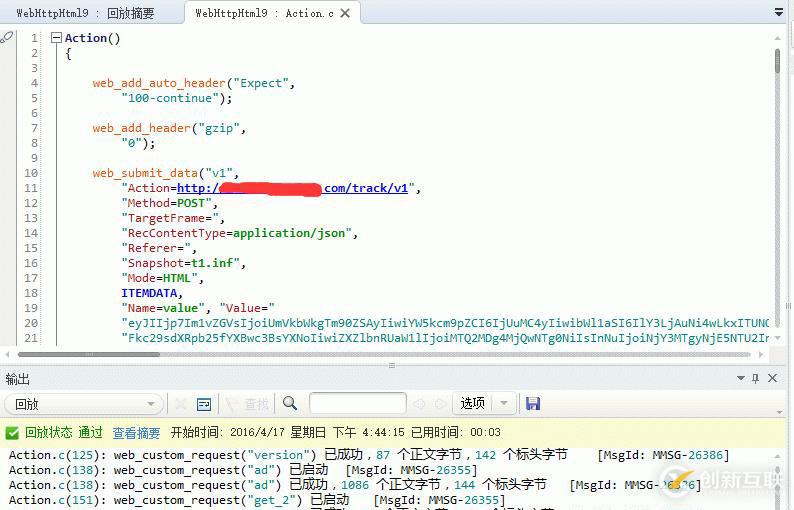
Task: Open the 查看摘要 link
Action: coord(136,433)
